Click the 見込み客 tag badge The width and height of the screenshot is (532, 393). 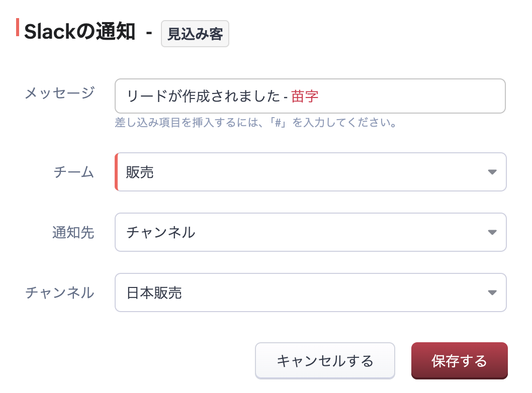(195, 34)
